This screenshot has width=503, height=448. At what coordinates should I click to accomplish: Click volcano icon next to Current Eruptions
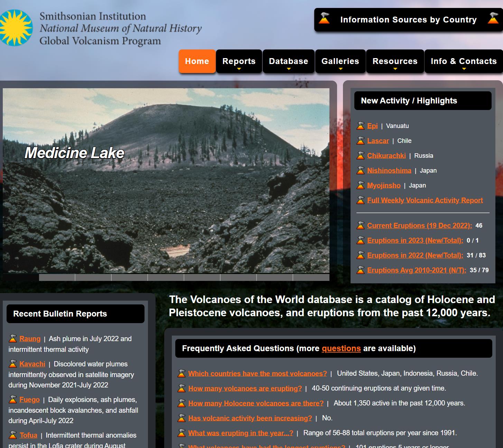(361, 226)
